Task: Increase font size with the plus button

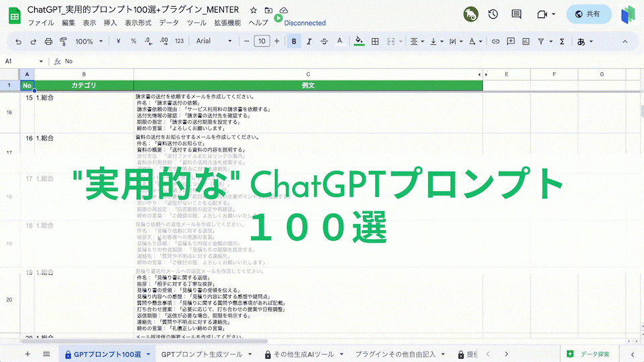Action: point(277,41)
